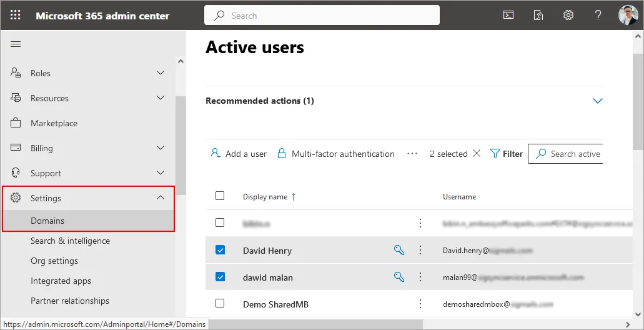Open more options for David Henry
Image resolution: width=644 pixels, height=330 pixels.
[420, 250]
